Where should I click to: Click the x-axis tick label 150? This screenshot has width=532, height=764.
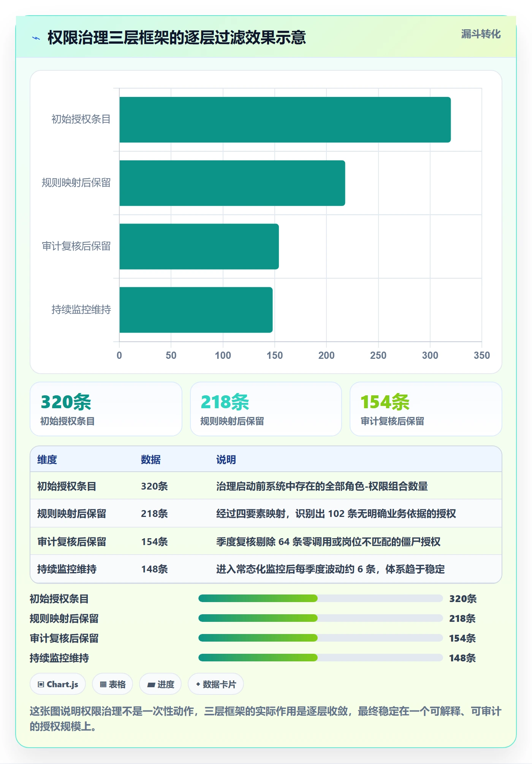[274, 355]
